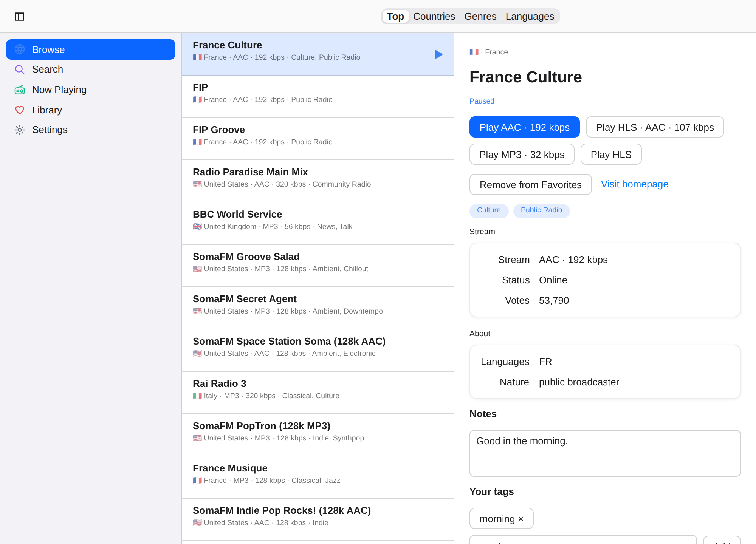Image resolution: width=756 pixels, height=544 pixels.
Task: Select the France Musique station
Action: coord(318,478)
